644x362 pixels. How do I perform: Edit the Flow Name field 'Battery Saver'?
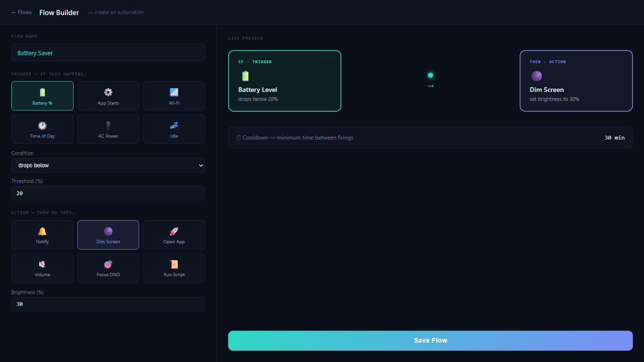pos(108,53)
